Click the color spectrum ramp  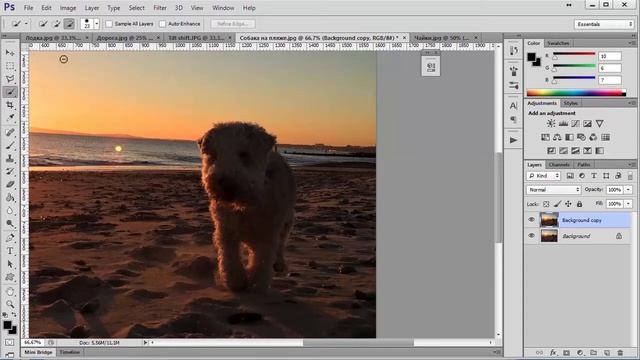pos(576,93)
